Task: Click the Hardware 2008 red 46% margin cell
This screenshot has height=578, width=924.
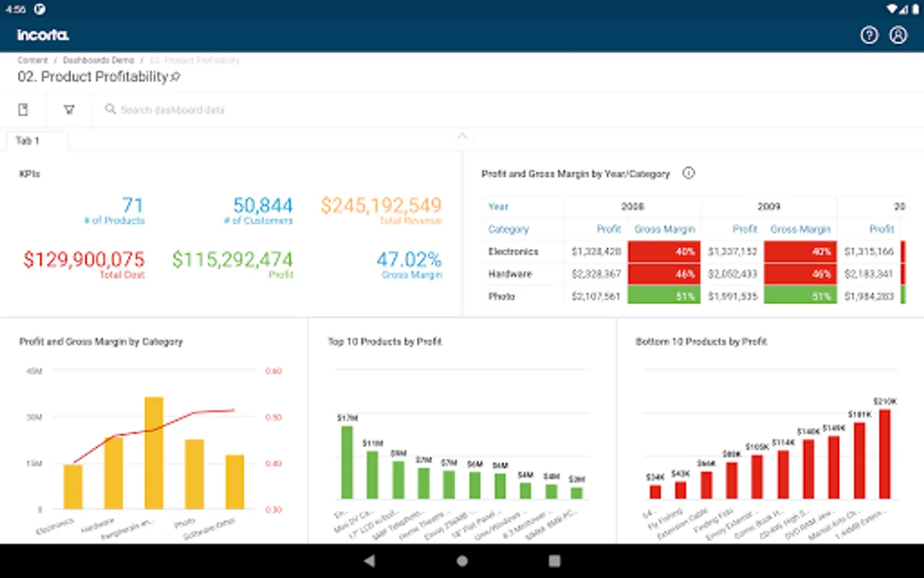Action: 664,274
